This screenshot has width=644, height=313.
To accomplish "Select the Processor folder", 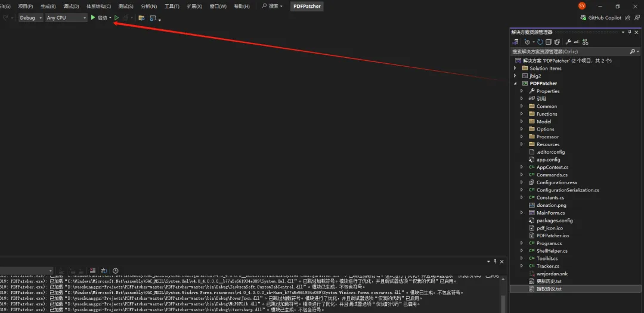I will point(547,137).
